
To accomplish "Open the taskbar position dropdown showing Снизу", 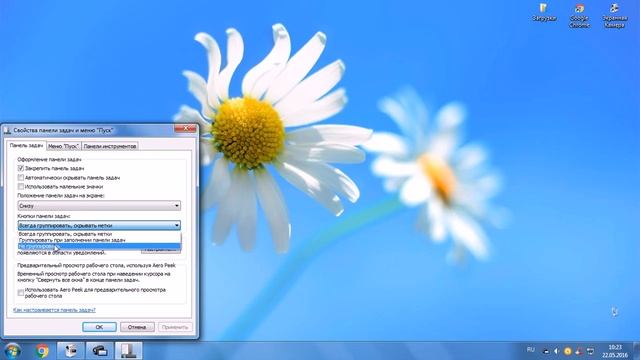I will [99, 206].
